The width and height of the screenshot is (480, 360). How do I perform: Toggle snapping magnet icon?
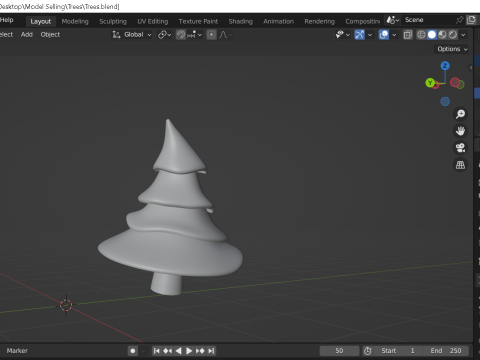point(181,35)
